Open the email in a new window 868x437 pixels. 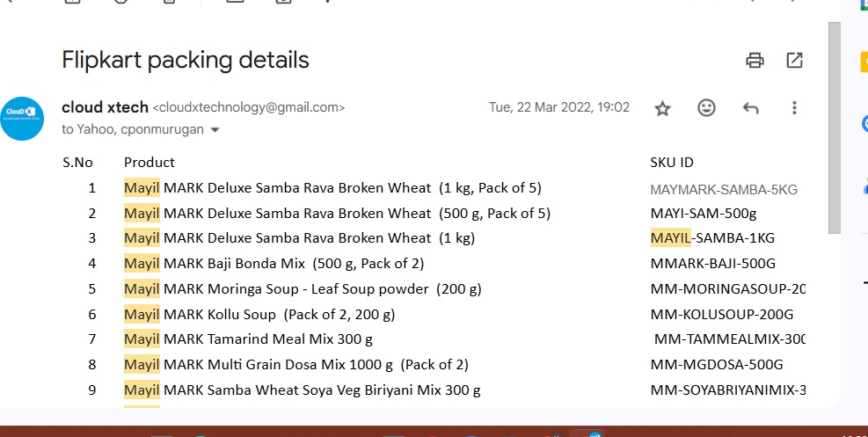[x=794, y=61]
